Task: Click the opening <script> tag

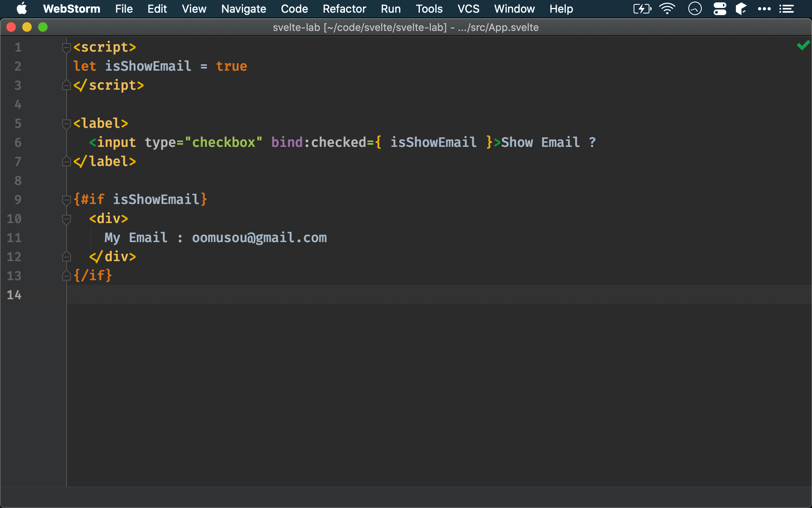Action: 105,47
